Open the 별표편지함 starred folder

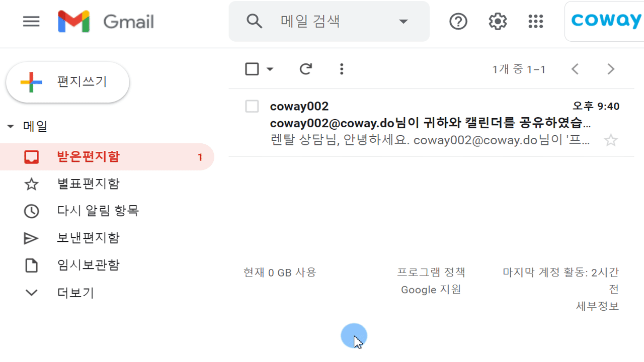(107, 184)
